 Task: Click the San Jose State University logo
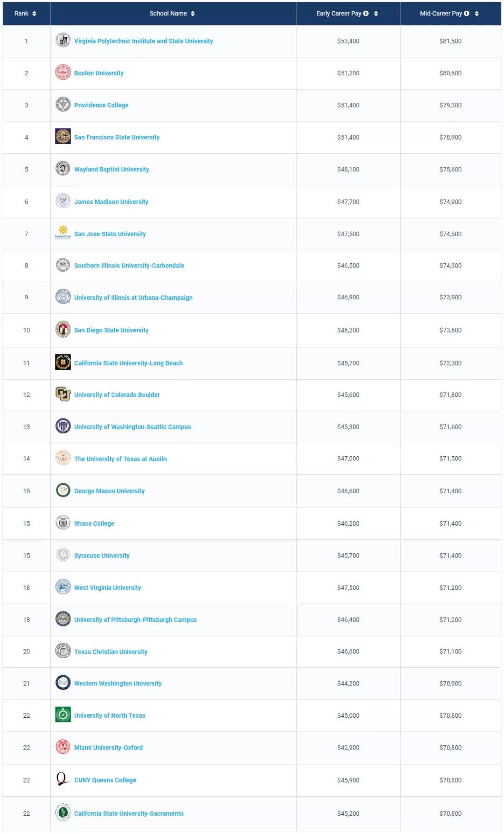coord(63,232)
